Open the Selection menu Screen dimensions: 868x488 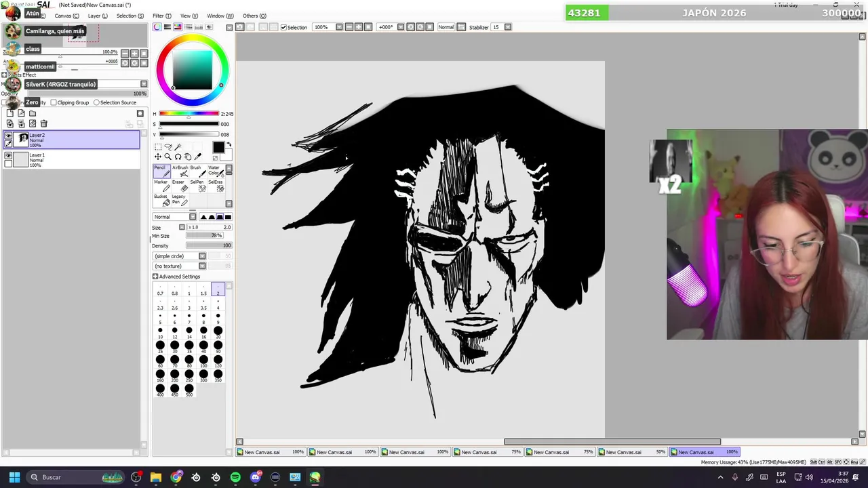(x=130, y=16)
